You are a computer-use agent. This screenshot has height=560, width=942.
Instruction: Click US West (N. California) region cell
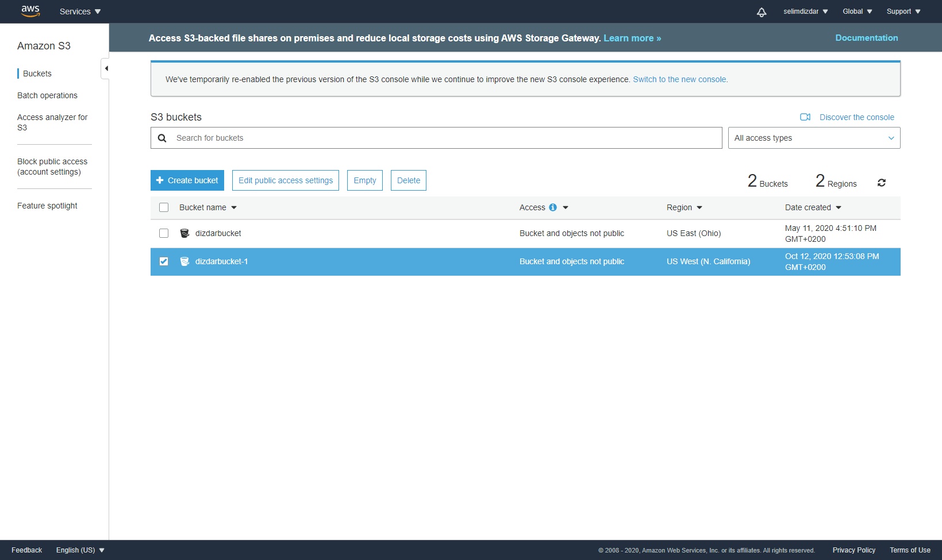(x=709, y=261)
